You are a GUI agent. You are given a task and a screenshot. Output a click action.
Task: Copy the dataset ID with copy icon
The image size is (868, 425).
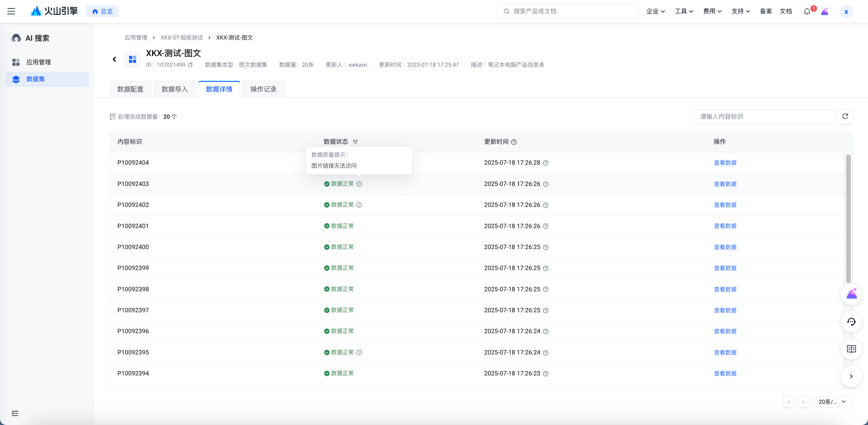(190, 65)
